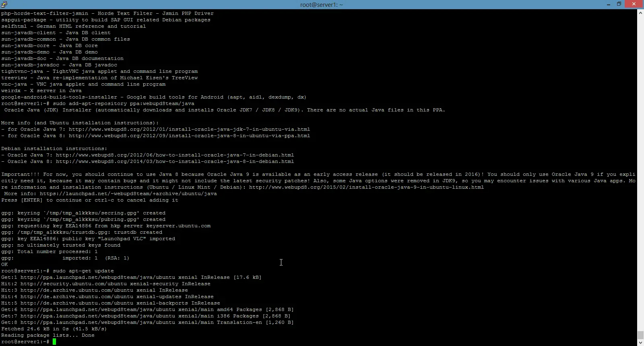This screenshot has height=346, width=644.
Task: Minimize the root@server1 terminal window
Action: pyautogui.click(x=609, y=4)
